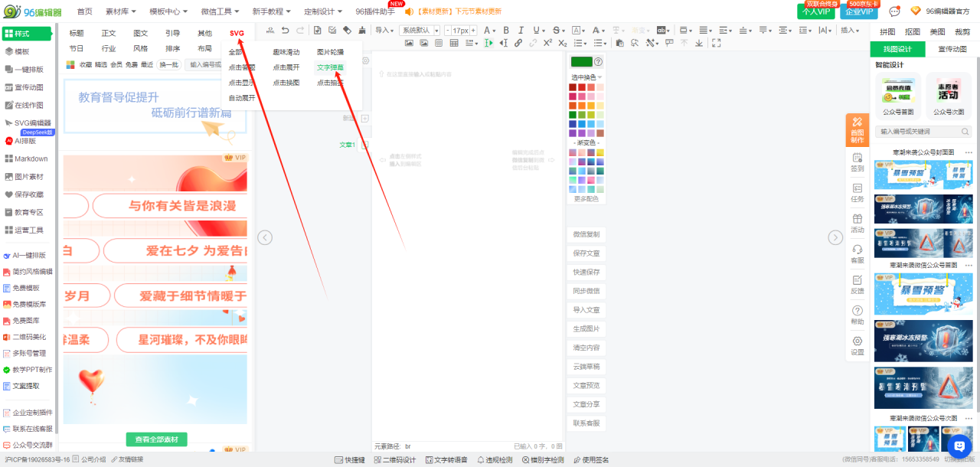The height and width of the screenshot is (467, 980).
Task: Click the insert table icon
Action: coord(454,43)
